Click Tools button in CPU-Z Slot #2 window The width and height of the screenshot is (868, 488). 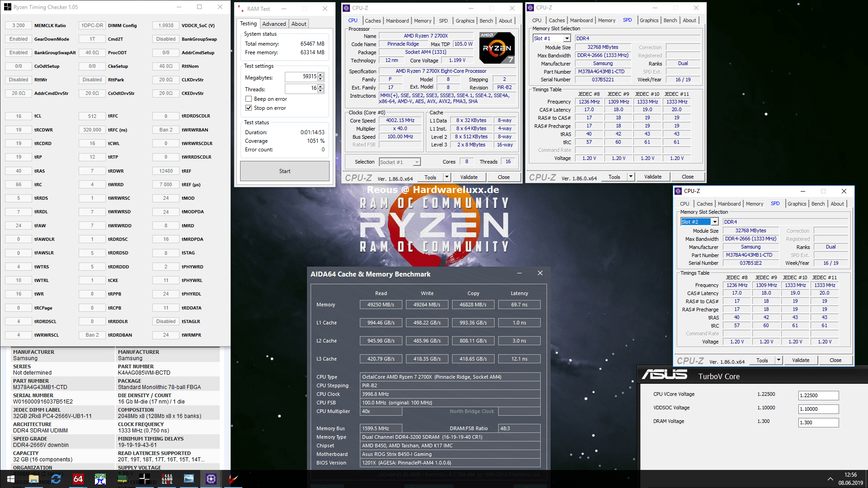pos(762,360)
